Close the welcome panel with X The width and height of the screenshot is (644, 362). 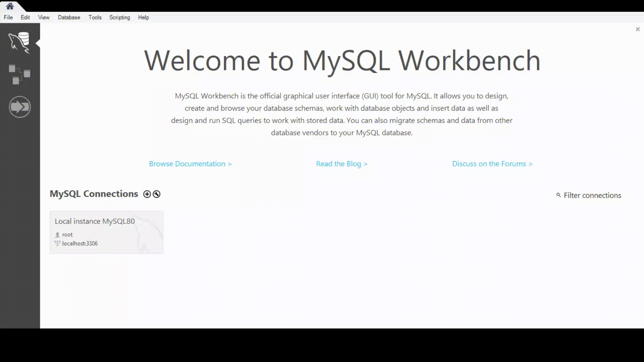tap(638, 29)
